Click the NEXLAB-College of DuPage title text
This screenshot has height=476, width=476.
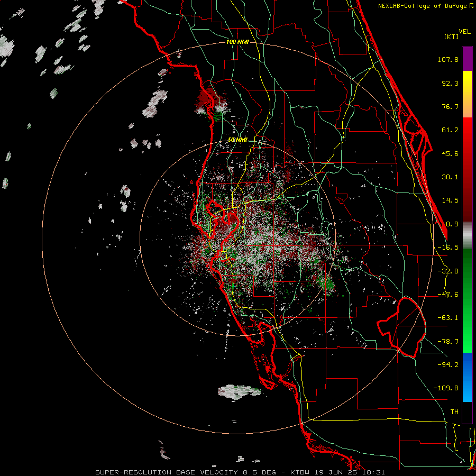point(425,6)
